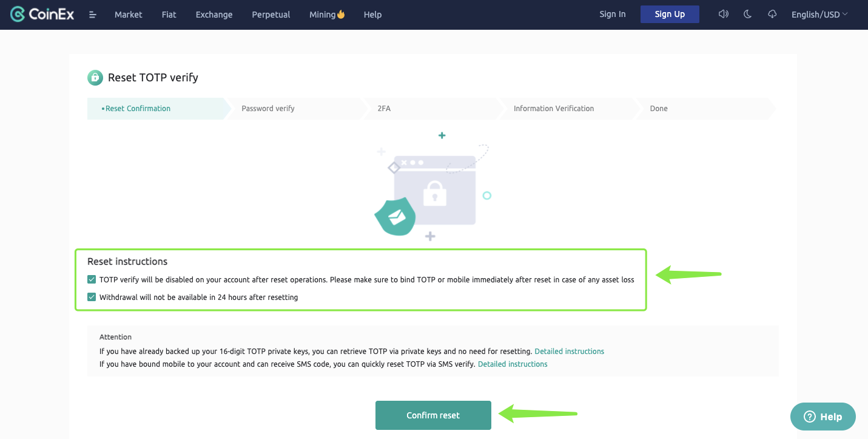Open Detailed instructions for SMS verify
The width and height of the screenshot is (868, 439).
[x=513, y=364]
